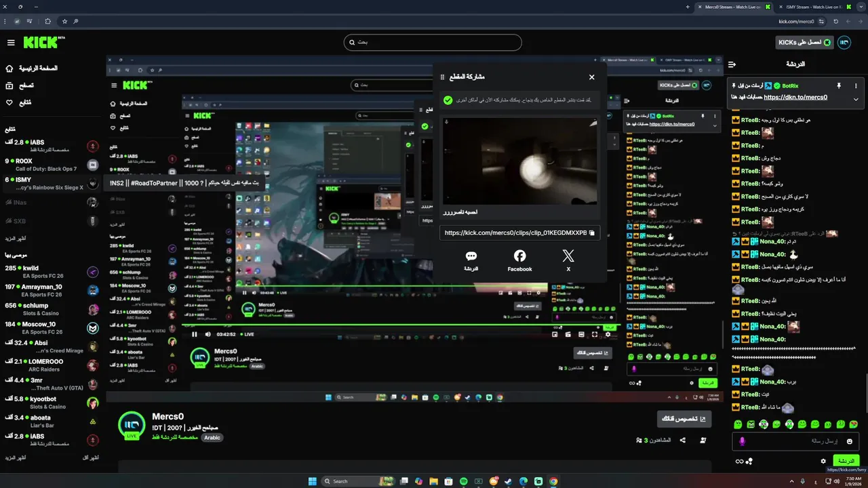Click the Mercs0 channel avatar below the video

click(x=132, y=424)
